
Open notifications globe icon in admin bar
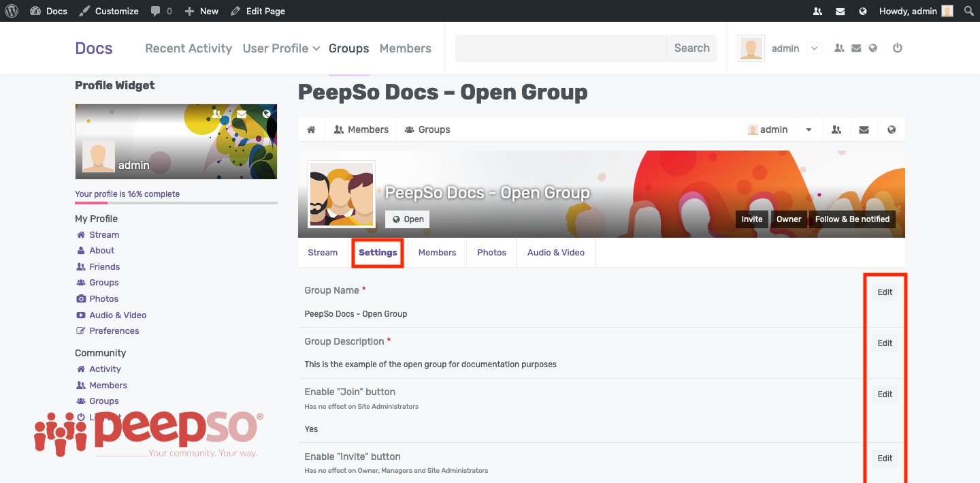863,11
